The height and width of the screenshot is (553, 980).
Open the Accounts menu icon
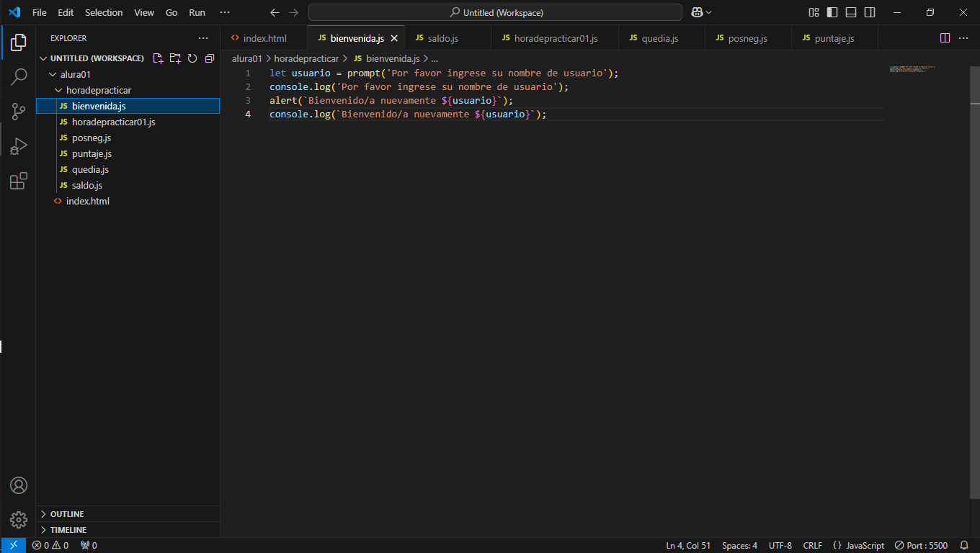click(19, 485)
